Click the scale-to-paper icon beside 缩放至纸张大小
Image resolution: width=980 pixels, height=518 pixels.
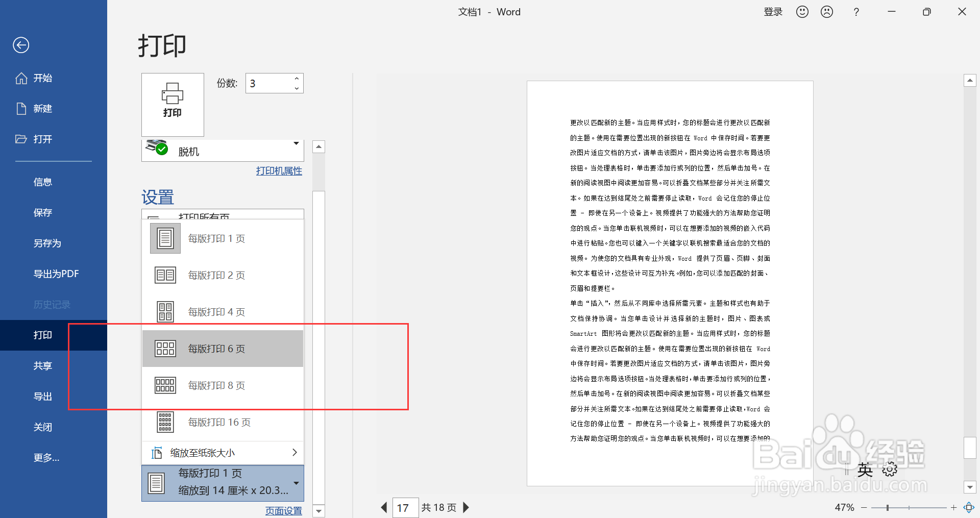(157, 453)
